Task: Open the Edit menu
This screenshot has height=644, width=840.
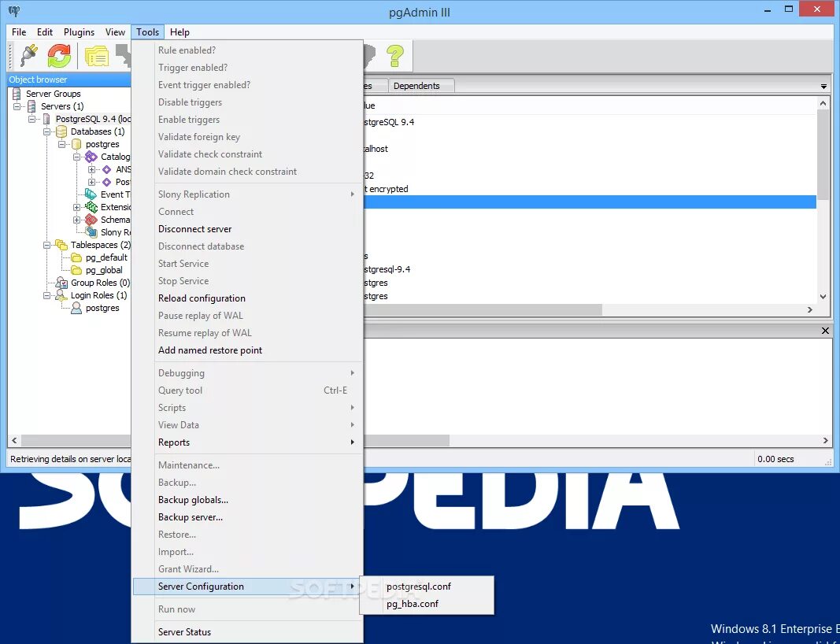Action: pos(44,32)
